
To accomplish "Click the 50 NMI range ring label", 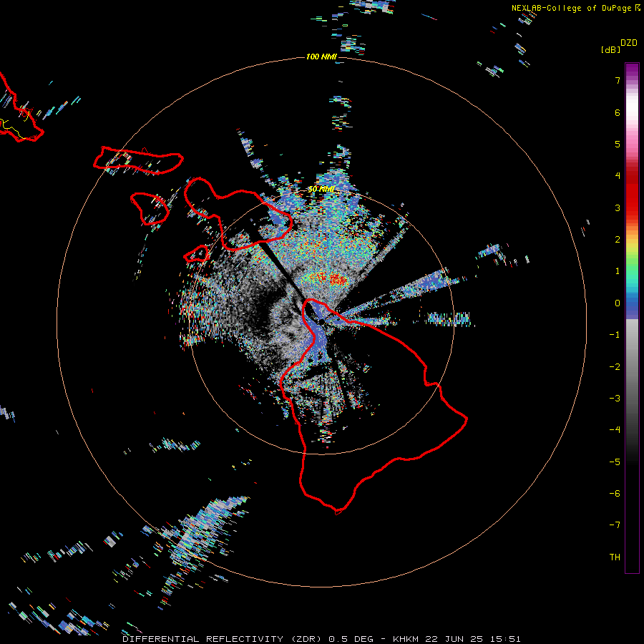I will point(321,189).
